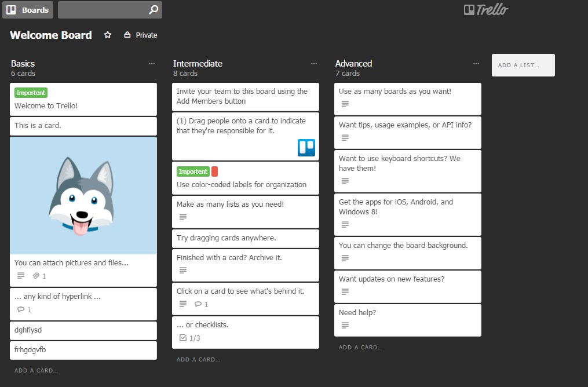Click the Advanced list title

[353, 63]
